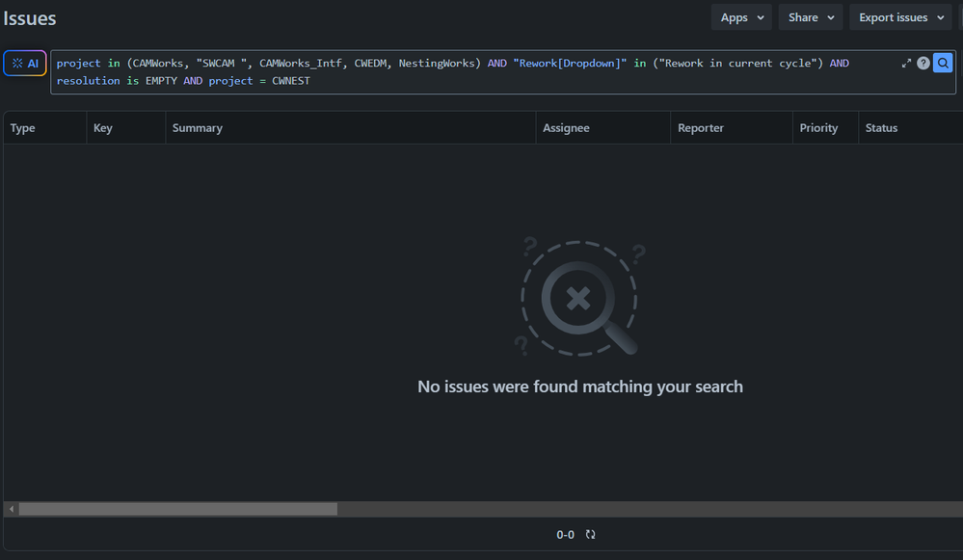Image resolution: width=963 pixels, height=560 pixels.
Task: Expand the JQL editor to fullscreen
Action: tap(906, 63)
